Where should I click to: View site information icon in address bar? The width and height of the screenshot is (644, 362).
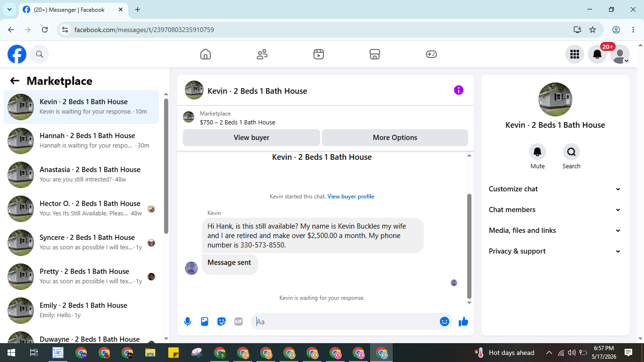tap(66, 30)
